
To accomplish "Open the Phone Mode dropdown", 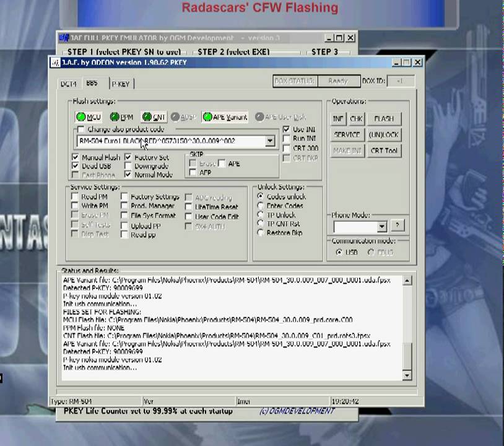I will (381, 226).
